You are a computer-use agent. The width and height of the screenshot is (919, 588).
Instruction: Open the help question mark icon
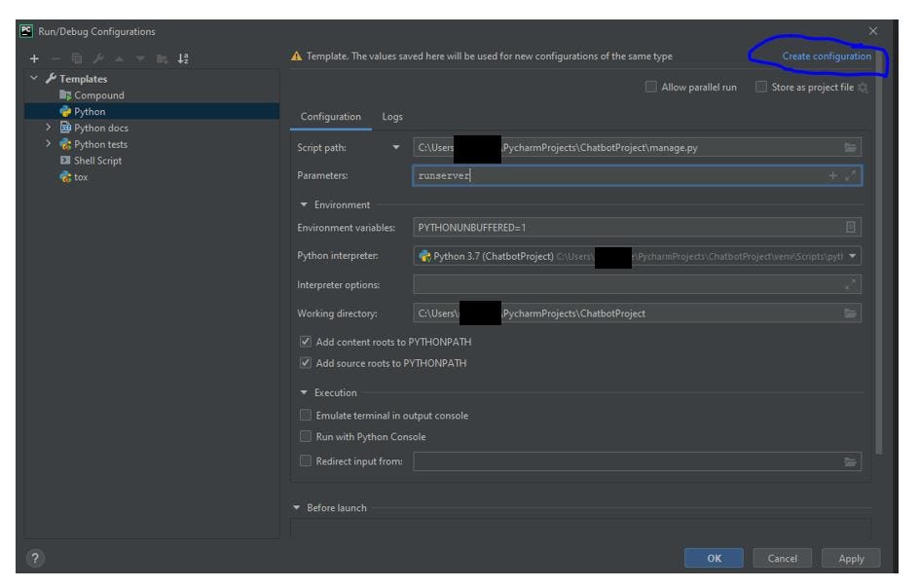(x=36, y=559)
